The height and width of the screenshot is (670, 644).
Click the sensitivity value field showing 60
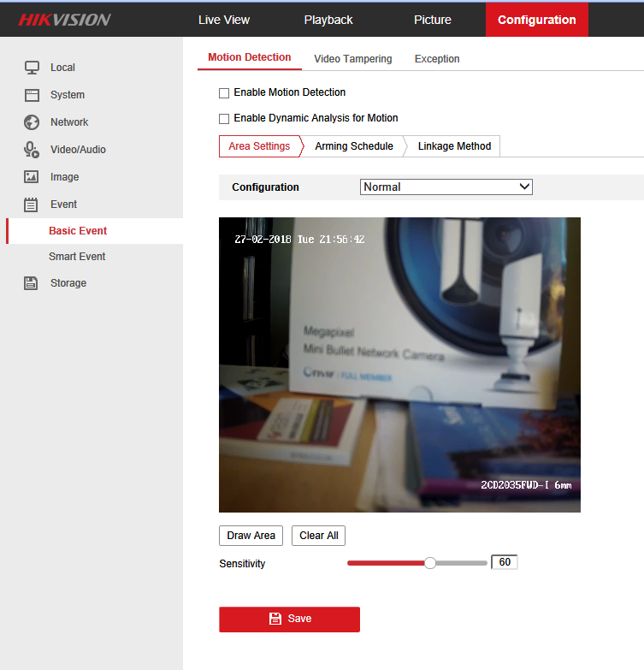505,563
